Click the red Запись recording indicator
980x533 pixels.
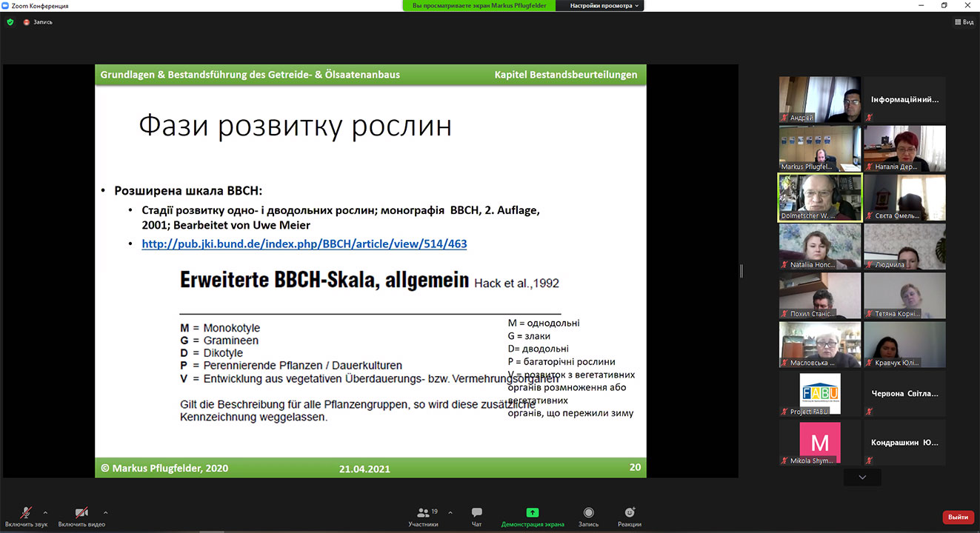click(38, 22)
